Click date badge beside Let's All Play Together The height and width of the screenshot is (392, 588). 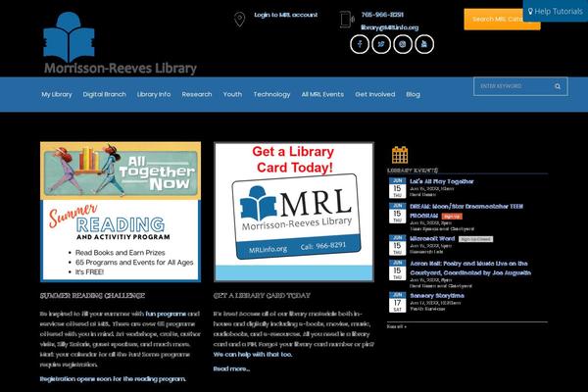tap(398, 187)
